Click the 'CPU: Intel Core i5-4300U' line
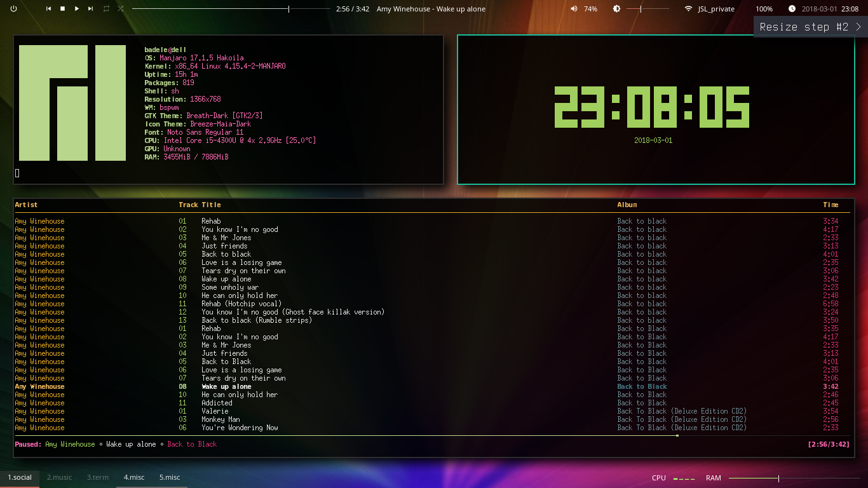Viewport: 868px width, 488px height. [230, 140]
